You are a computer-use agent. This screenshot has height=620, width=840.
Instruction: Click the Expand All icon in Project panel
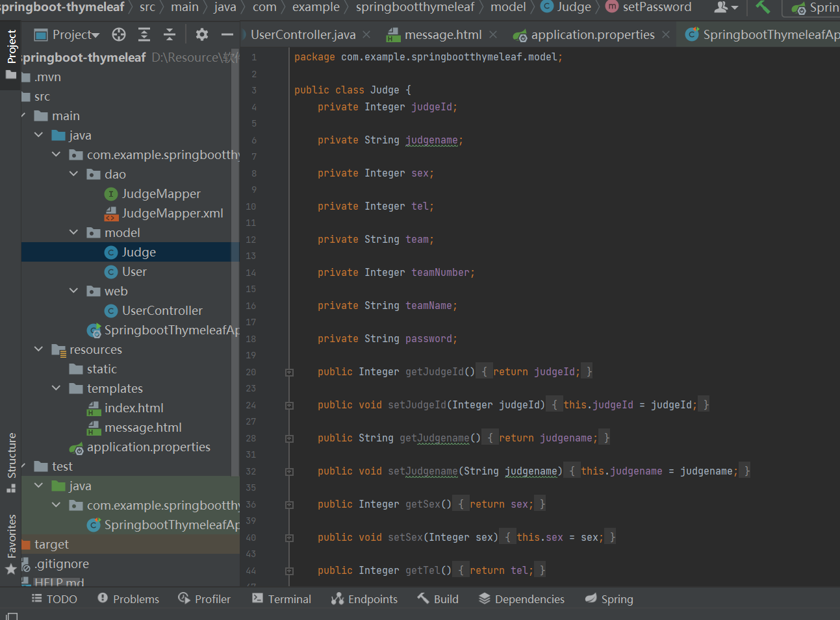coord(144,34)
